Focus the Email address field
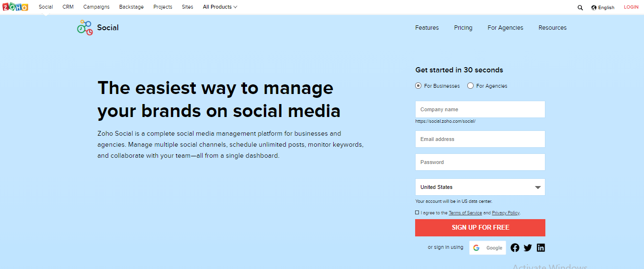The height and width of the screenshot is (269, 644). pyautogui.click(x=480, y=139)
